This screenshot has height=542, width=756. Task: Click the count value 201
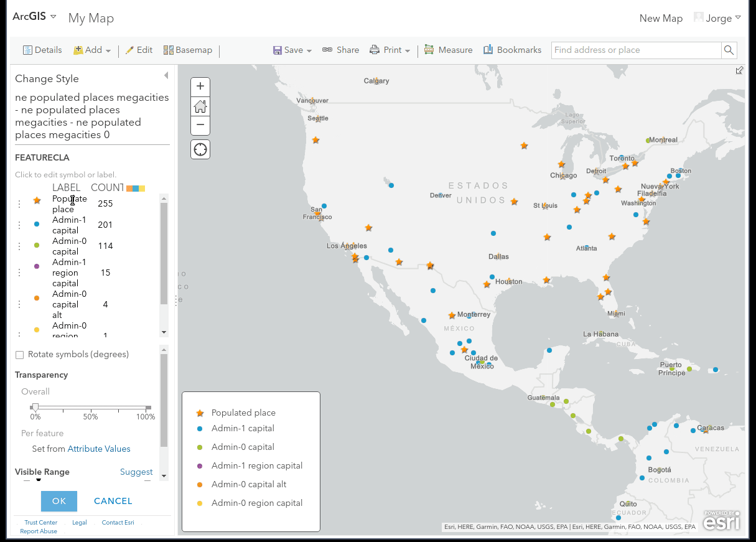(x=105, y=225)
